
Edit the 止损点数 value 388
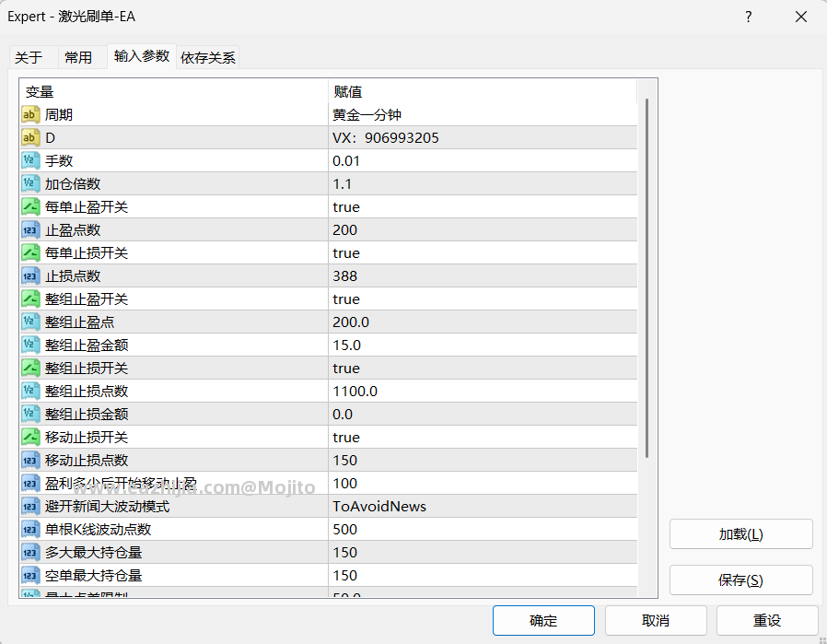click(483, 275)
